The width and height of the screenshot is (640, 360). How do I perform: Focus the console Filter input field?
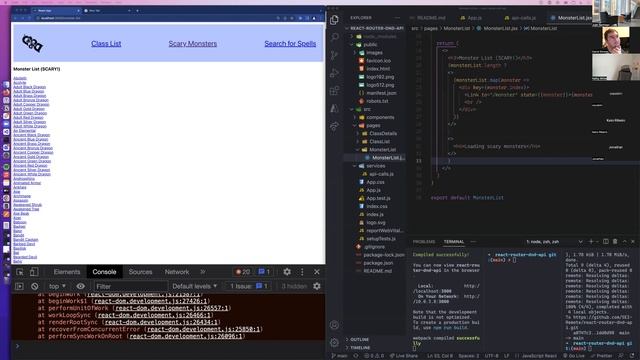pyautogui.click(x=131, y=286)
